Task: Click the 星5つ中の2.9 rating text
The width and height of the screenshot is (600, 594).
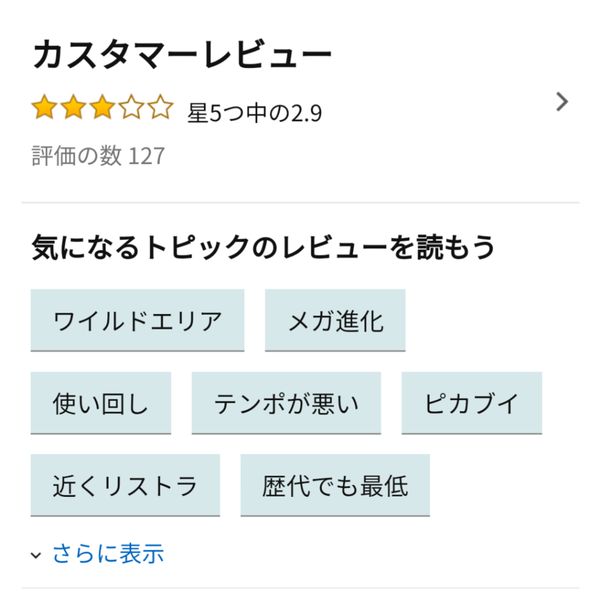Action: (x=254, y=111)
